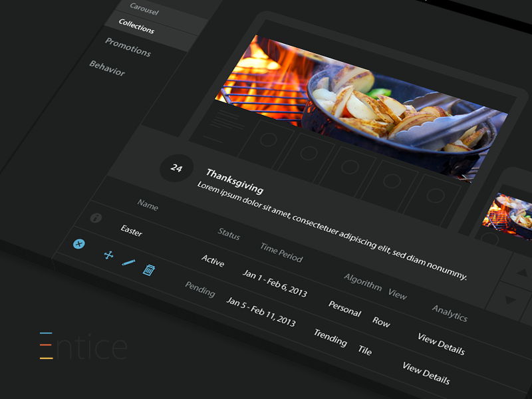This screenshot has width=532, height=399.
Task: Open the Carousel sidebar item
Action: (144, 9)
